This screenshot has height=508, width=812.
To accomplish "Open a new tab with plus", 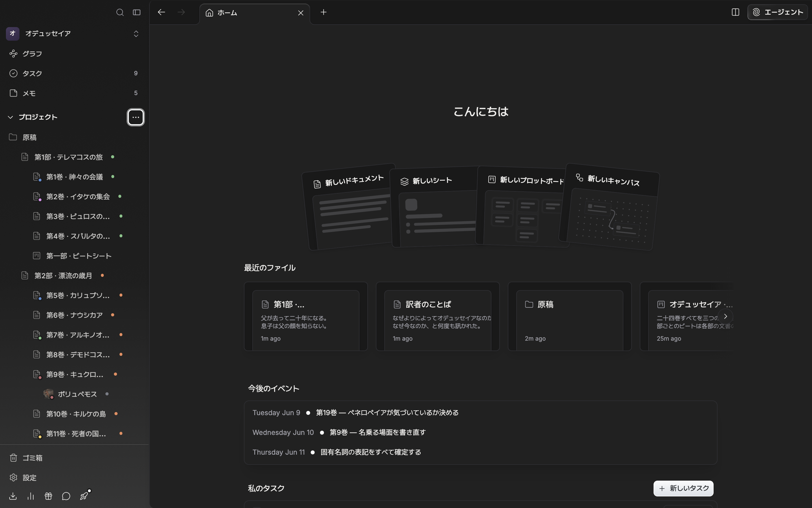I will (323, 12).
